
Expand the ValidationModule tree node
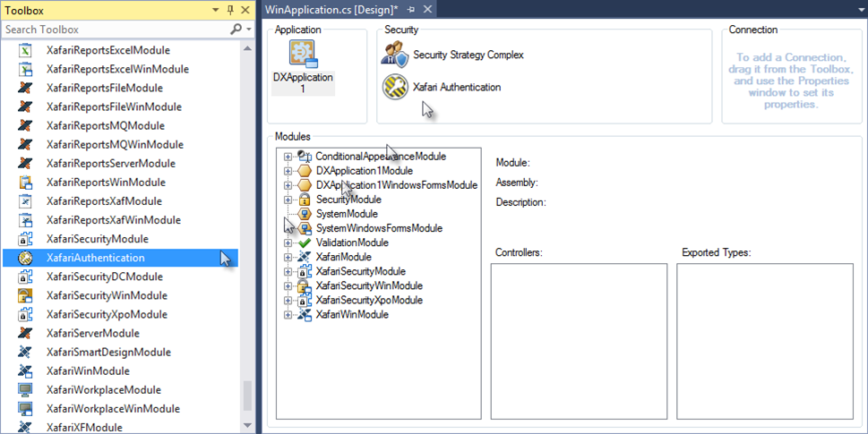coord(288,243)
